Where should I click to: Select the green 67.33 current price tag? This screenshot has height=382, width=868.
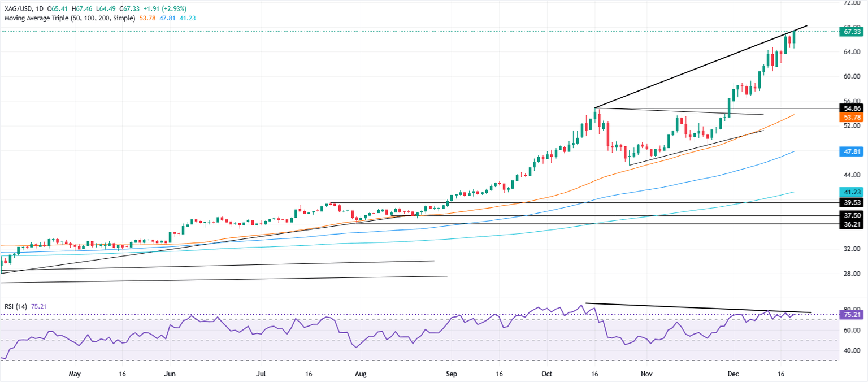pyautogui.click(x=852, y=32)
